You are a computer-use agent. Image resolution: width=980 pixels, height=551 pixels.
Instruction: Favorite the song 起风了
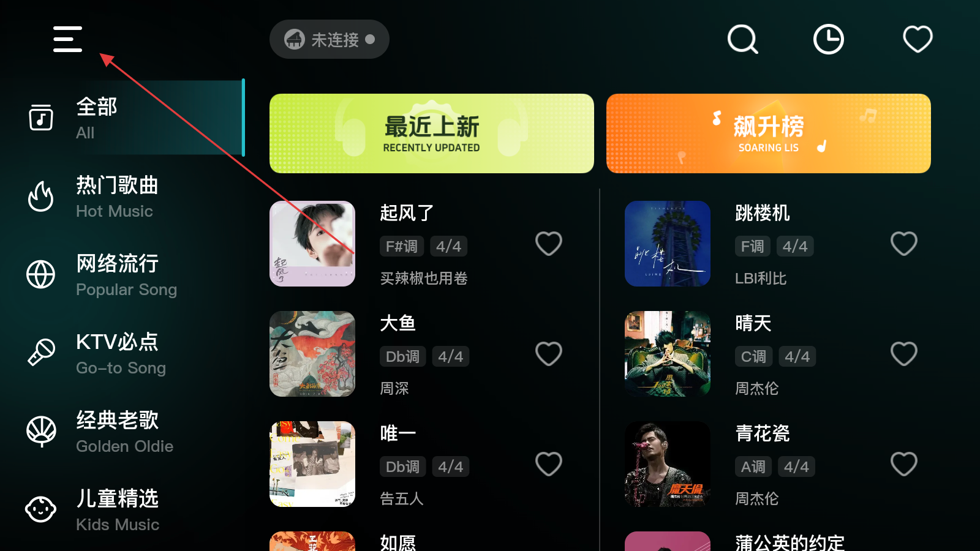[x=548, y=244]
